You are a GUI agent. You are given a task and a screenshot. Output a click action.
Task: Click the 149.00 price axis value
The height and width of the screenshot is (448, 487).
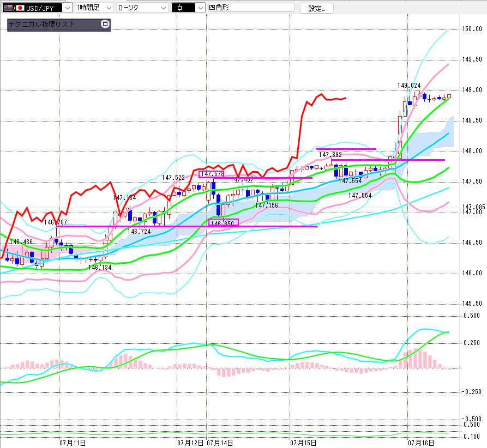(x=472, y=90)
